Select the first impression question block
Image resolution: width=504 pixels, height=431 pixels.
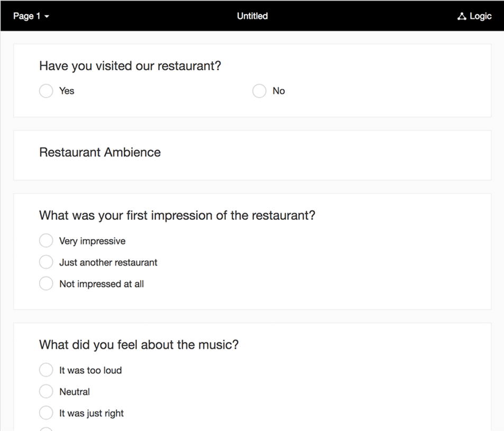[x=176, y=215]
